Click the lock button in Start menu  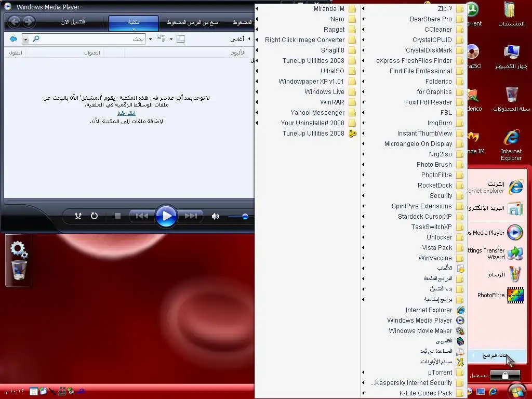pos(505,375)
